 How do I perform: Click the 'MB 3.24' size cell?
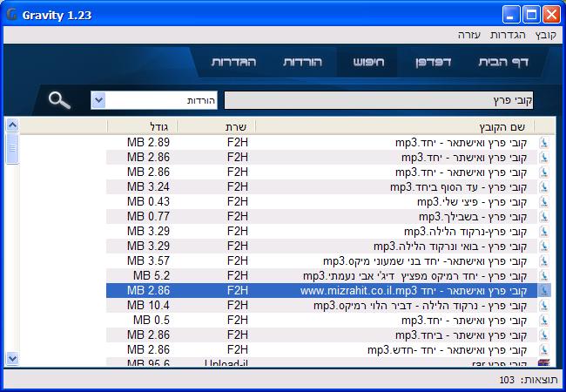click(148, 187)
